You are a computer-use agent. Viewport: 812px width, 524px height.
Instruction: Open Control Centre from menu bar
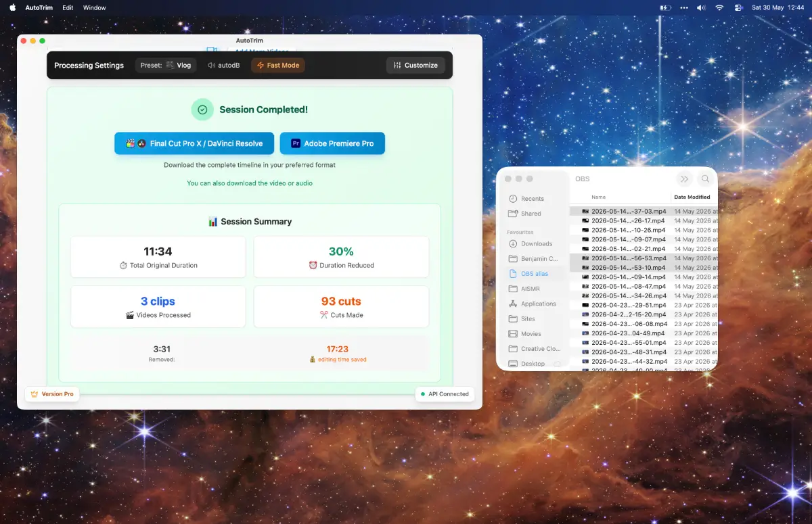pyautogui.click(x=738, y=7)
